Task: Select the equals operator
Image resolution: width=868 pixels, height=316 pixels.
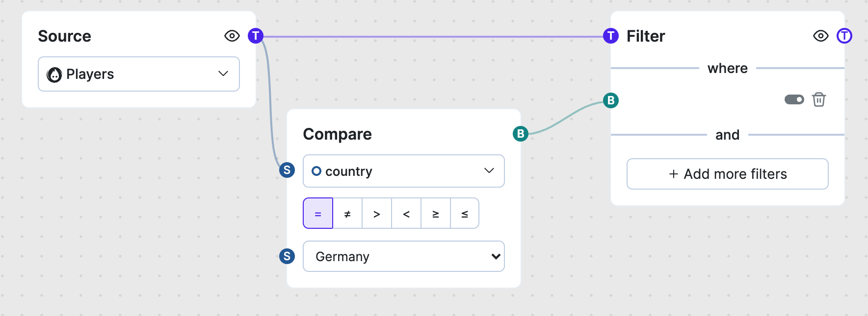Action: tap(318, 214)
